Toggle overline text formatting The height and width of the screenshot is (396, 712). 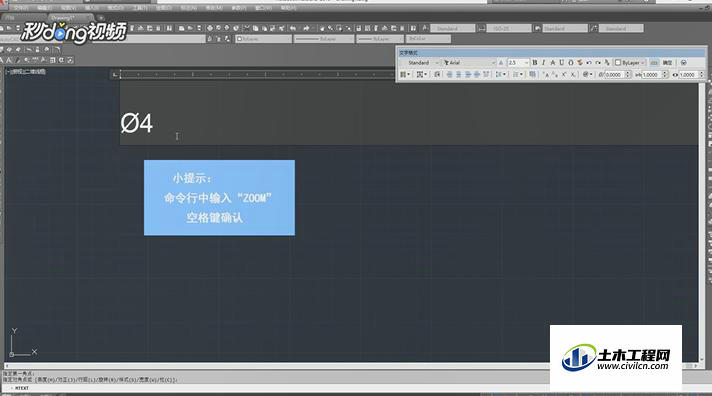(571, 63)
